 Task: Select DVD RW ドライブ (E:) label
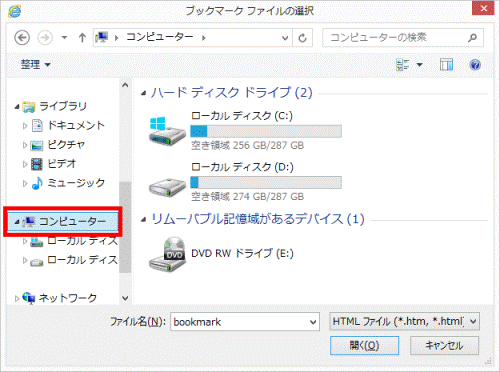click(x=242, y=253)
